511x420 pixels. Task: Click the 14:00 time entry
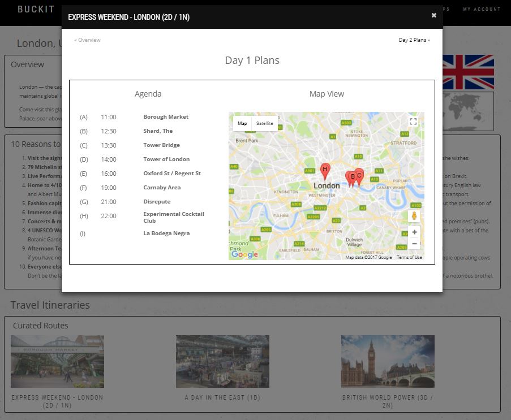tap(109, 159)
